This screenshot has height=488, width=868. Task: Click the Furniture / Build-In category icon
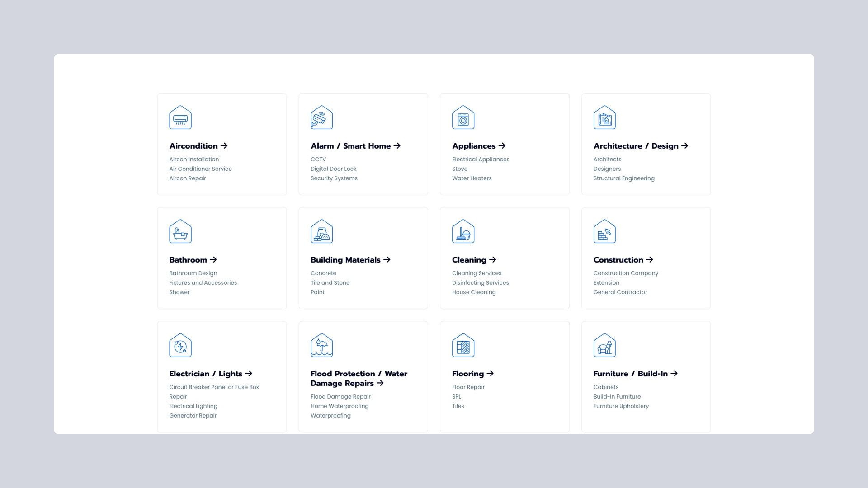[605, 345]
